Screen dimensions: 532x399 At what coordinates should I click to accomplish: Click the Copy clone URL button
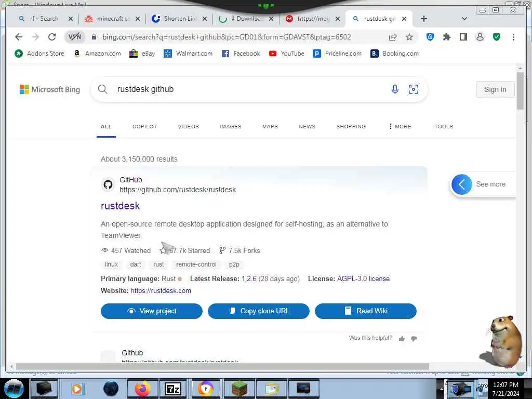(x=259, y=311)
